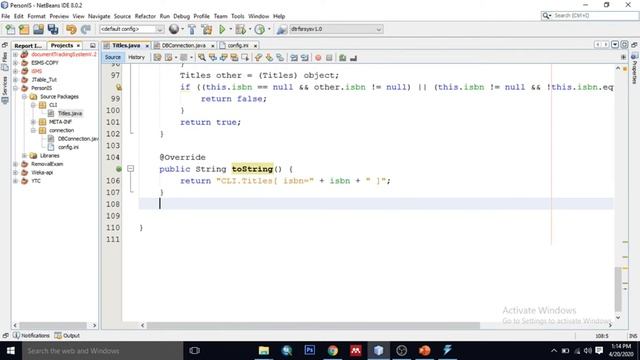The width and height of the screenshot is (640, 360).
Task: Run the project with green play icon
Action: click(222, 29)
